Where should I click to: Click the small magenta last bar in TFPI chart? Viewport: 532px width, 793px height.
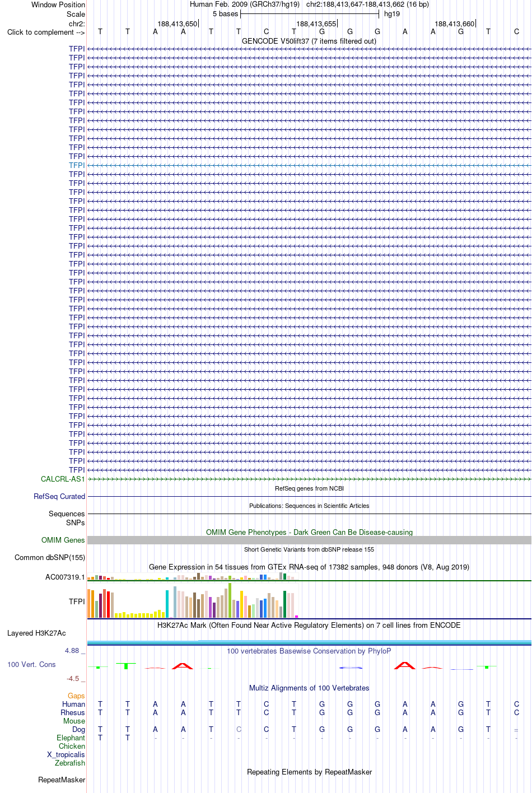pyautogui.click(x=297, y=617)
